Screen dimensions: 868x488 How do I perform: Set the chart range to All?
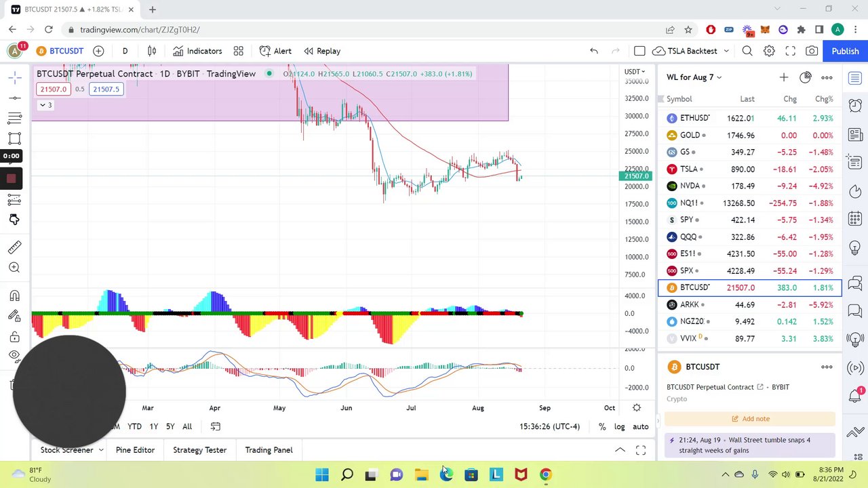[187, 426]
